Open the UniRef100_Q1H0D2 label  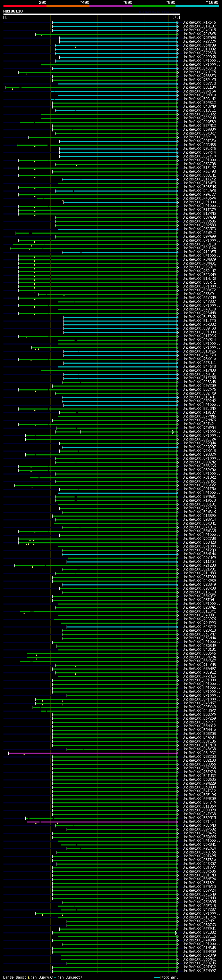(199, 49)
